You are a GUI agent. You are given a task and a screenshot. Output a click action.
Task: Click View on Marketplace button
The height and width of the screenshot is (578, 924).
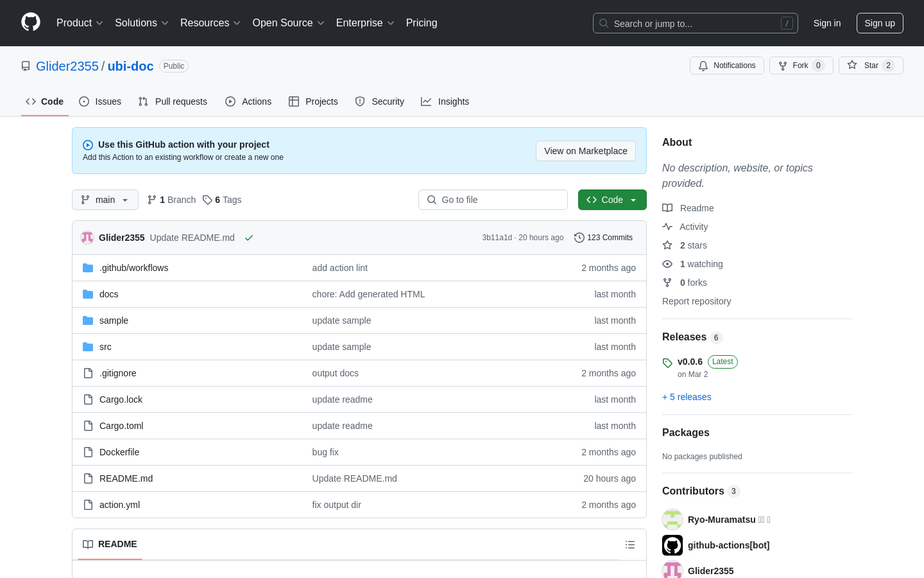pyautogui.click(x=586, y=151)
